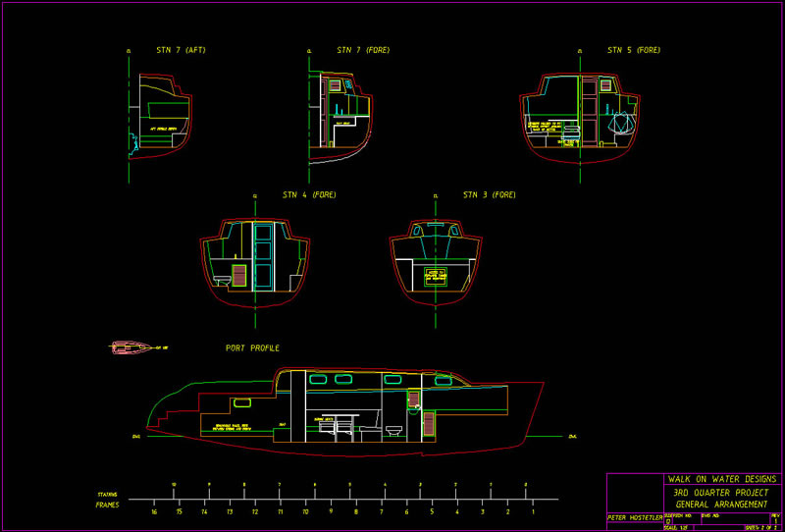Click frame number 16 on the scale
Screen dimensions: 785x532
pyautogui.click(x=154, y=511)
